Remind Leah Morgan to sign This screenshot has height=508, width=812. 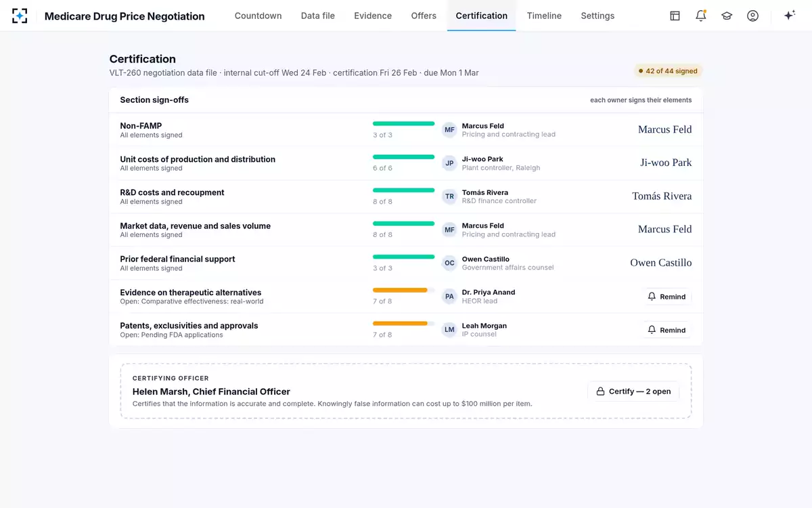[667, 330]
